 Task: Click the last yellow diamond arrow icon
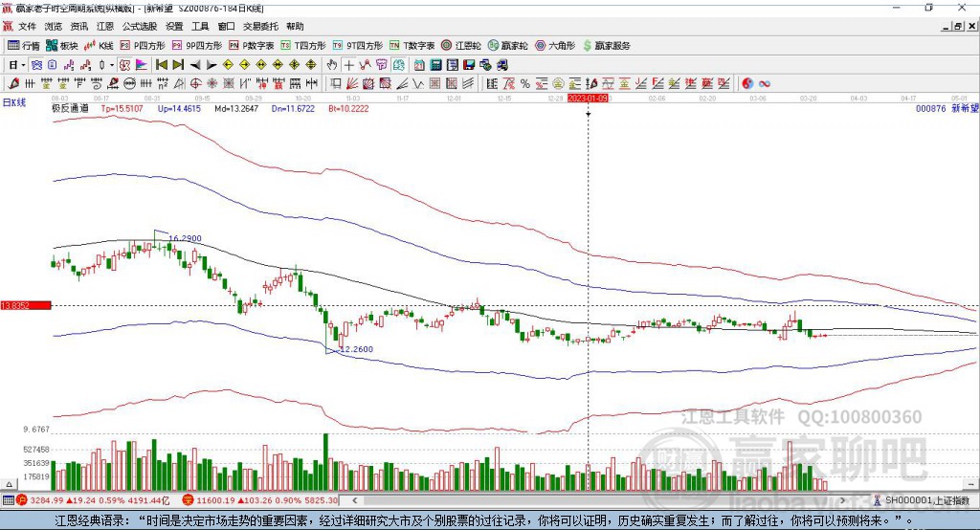[311, 65]
